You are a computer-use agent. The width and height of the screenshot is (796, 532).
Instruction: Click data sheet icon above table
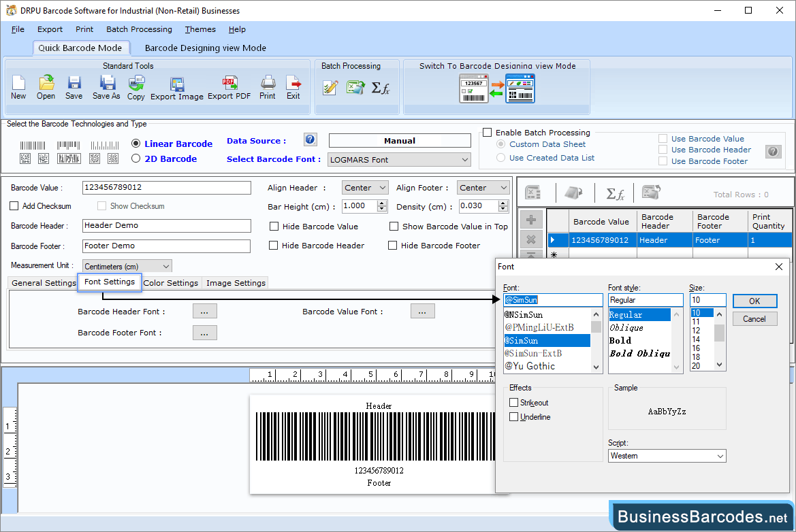532,193
